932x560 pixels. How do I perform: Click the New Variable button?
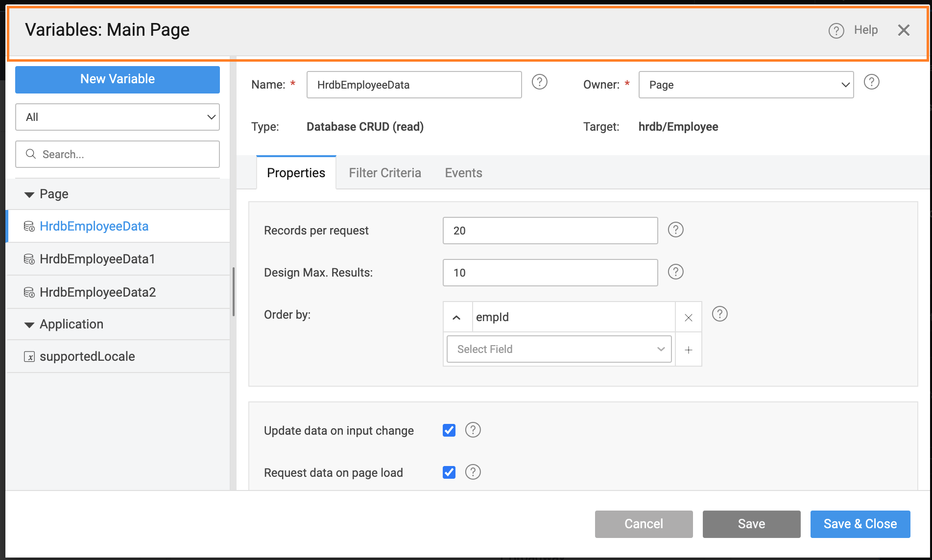point(118,79)
